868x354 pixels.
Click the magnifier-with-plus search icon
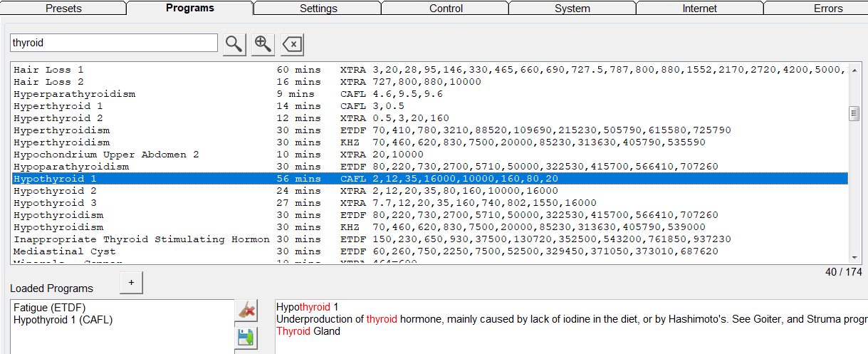263,43
